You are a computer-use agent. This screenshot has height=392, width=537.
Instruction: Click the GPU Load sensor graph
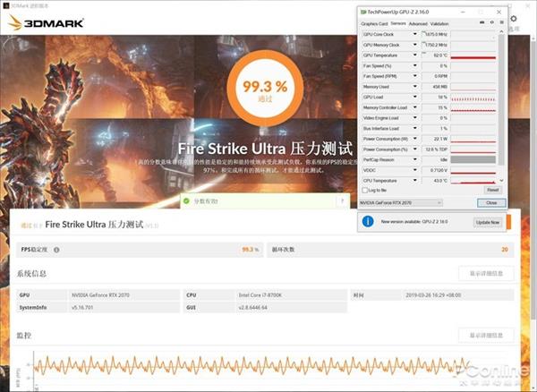473,98
